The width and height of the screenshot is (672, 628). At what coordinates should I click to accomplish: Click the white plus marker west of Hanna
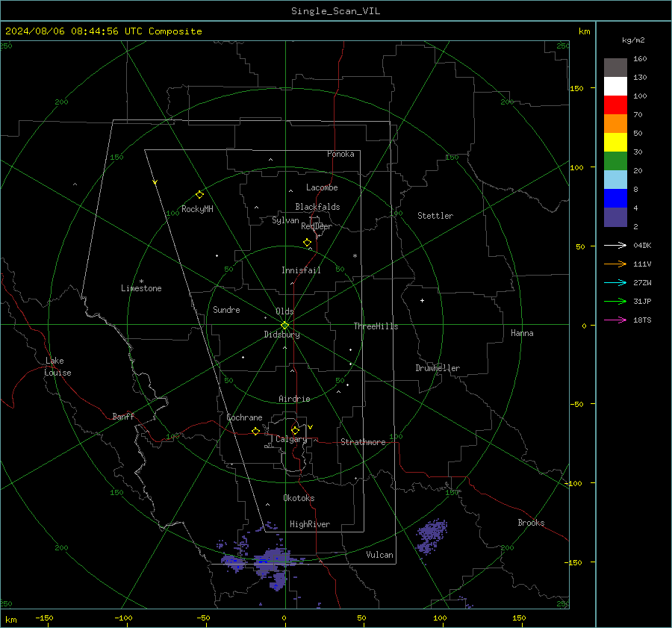(x=422, y=300)
